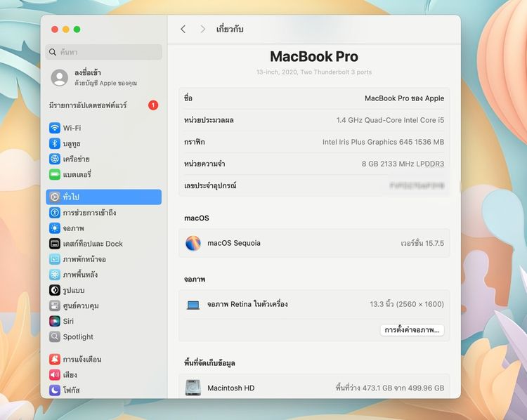Open display settings button (การตั้งค่าจอภาพ...)
Screen dimensions: 527x420
[412, 330]
